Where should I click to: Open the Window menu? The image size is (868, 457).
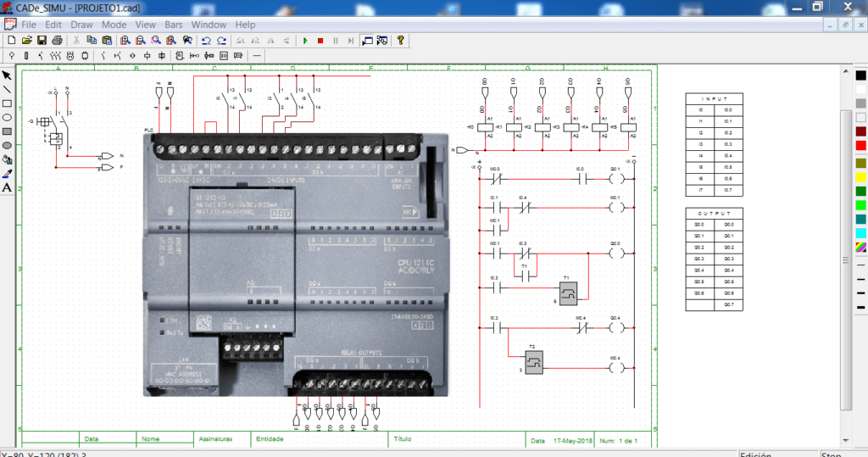click(x=209, y=25)
